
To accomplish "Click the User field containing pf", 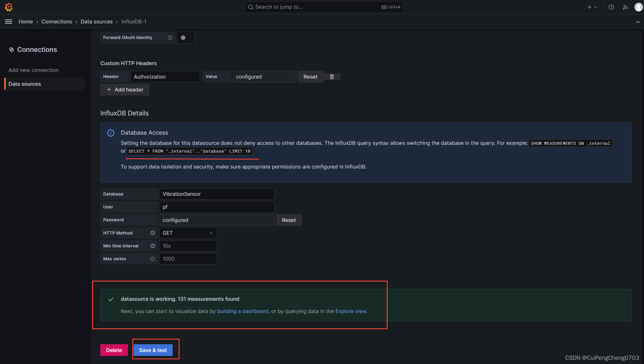I will coord(217,207).
